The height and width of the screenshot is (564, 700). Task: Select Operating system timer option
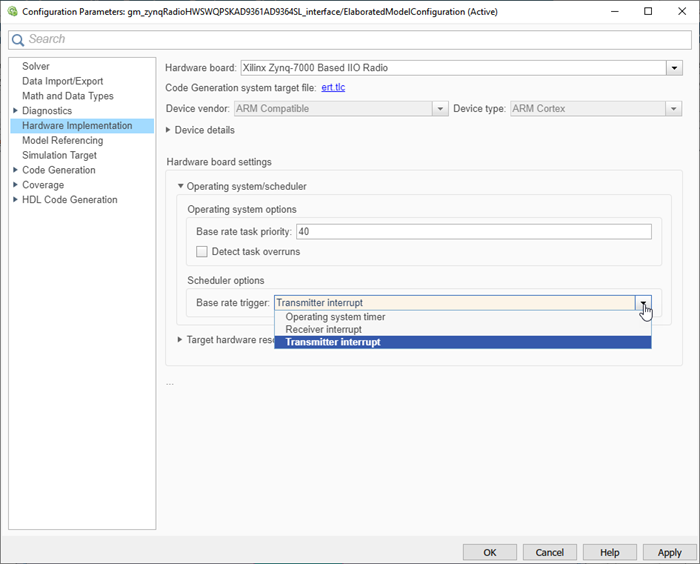(335, 317)
